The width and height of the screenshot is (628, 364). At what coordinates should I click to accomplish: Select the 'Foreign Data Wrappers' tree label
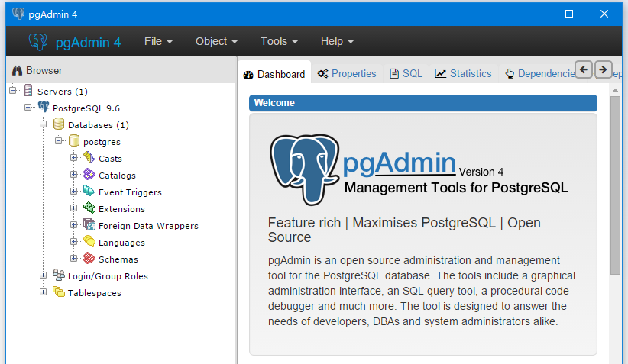pyautogui.click(x=148, y=226)
